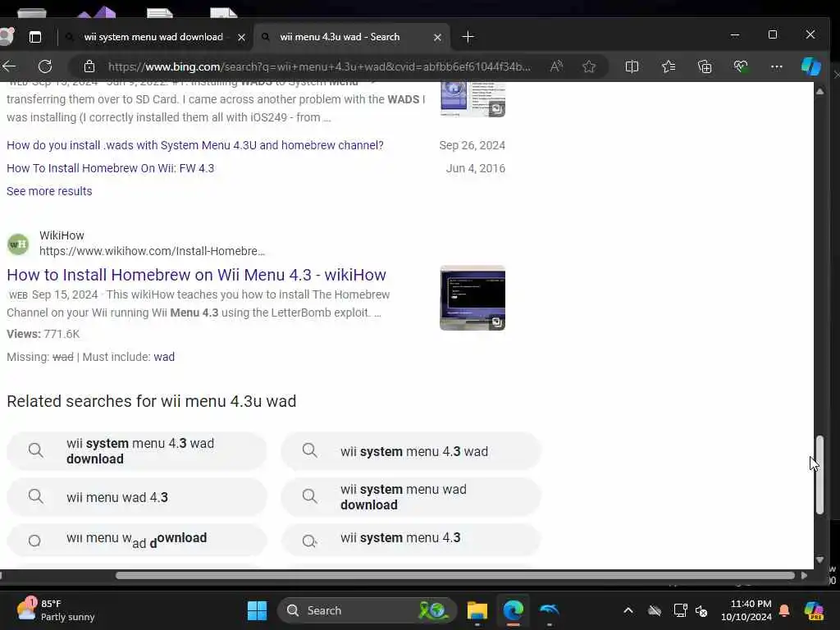840x630 pixels.
Task: View site information lock icon
Action: coord(89,66)
